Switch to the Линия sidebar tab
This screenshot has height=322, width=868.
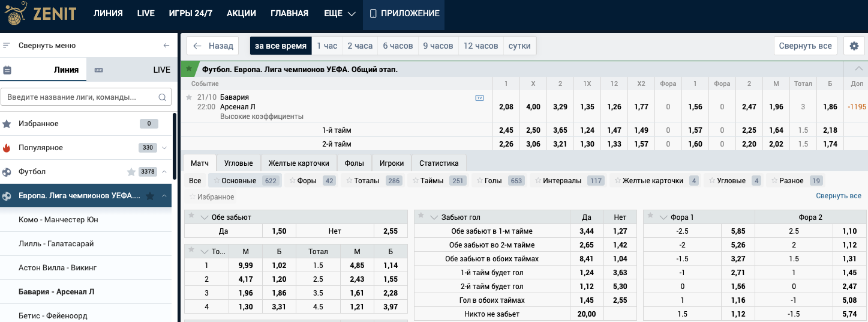[43, 70]
